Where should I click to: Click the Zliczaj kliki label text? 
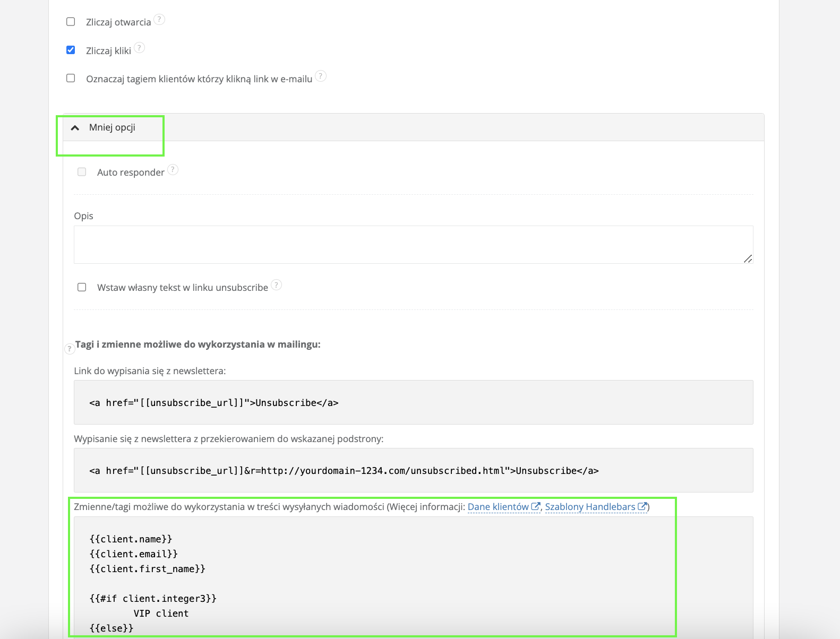(108, 51)
